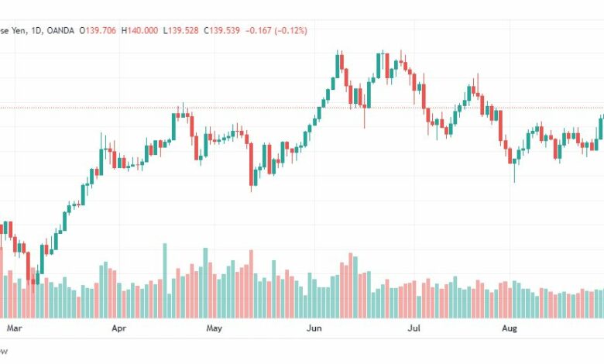The image size is (604, 364).
Task: Click the Jun label on time axis
Action: point(314,328)
